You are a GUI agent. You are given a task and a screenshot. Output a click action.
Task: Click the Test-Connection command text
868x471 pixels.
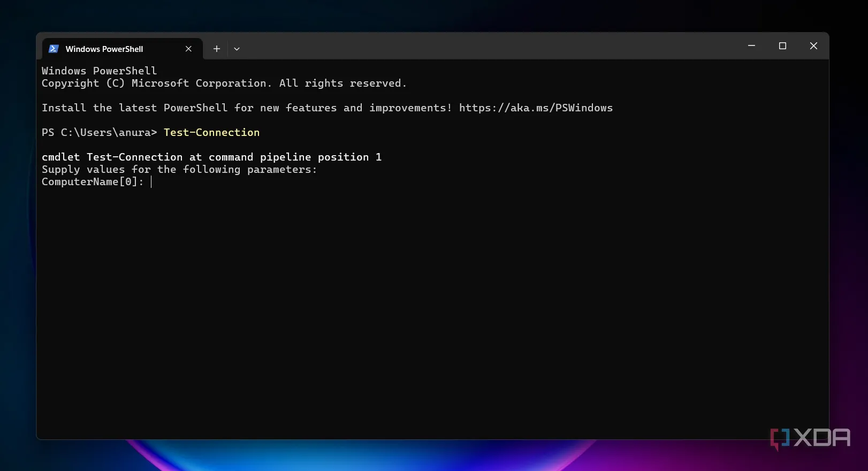[211, 132]
